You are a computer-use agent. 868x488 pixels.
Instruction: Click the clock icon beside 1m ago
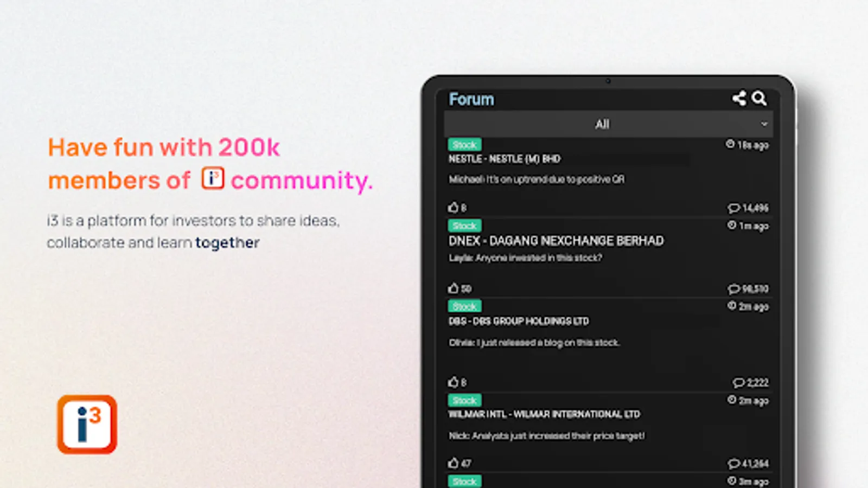point(732,225)
